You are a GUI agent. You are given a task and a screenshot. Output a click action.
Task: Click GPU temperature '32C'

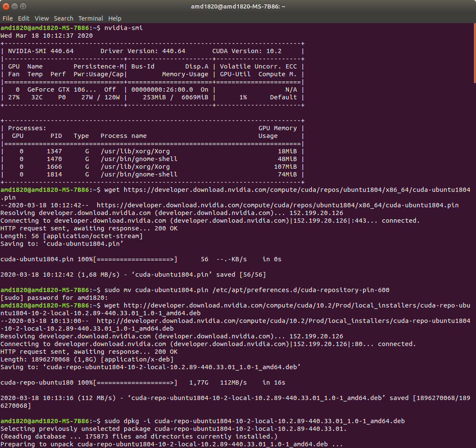[x=37, y=97]
